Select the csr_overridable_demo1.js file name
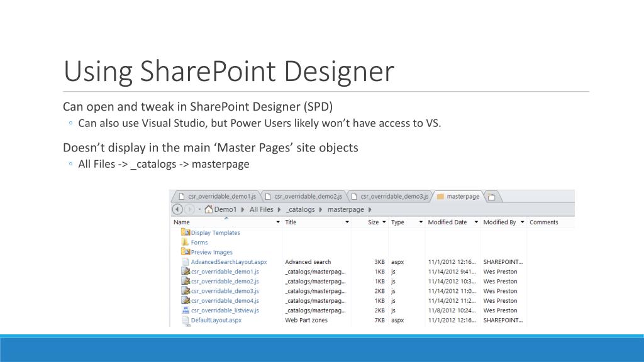This screenshot has height=362, width=644. click(225, 271)
